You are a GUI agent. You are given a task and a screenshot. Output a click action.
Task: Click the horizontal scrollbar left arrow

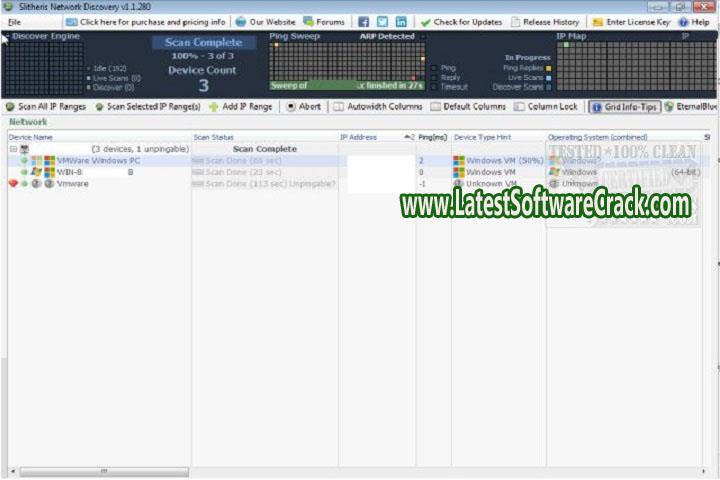click(13, 471)
